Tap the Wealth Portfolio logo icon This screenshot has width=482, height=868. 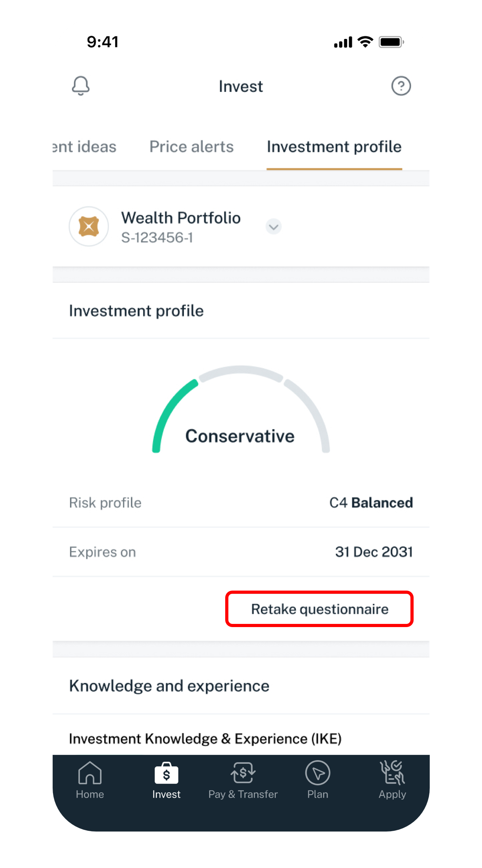(89, 227)
